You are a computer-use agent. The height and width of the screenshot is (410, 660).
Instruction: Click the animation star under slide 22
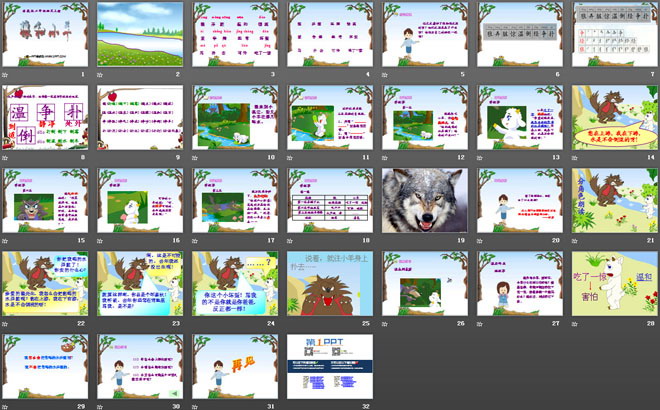tap(5, 324)
